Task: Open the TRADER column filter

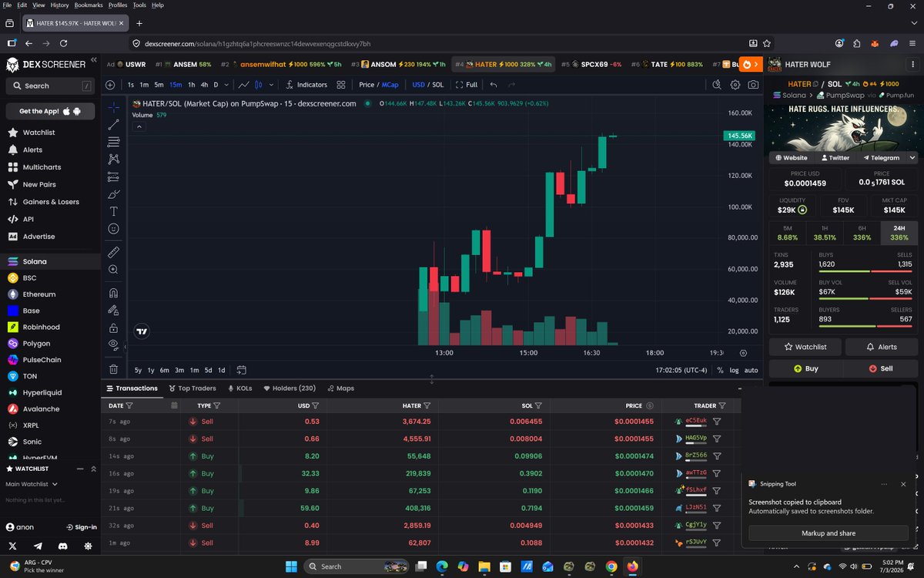Action: coord(722,405)
